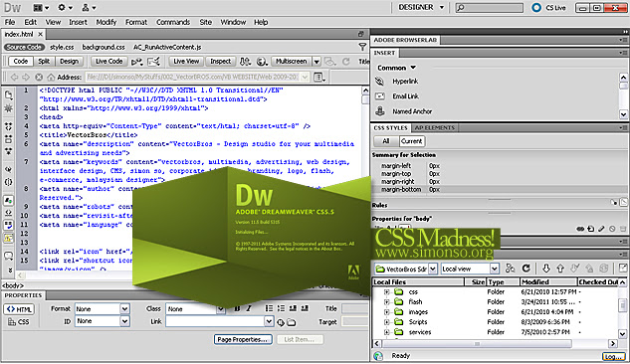630x364 pixels.
Task: Insert a Named Anchor via icon
Action: [x=379, y=111]
